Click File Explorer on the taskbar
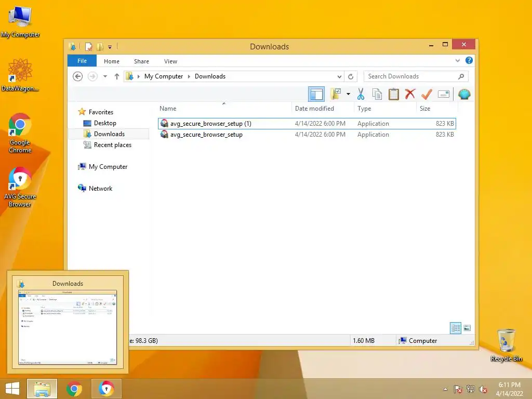The image size is (532, 399). tap(42, 389)
